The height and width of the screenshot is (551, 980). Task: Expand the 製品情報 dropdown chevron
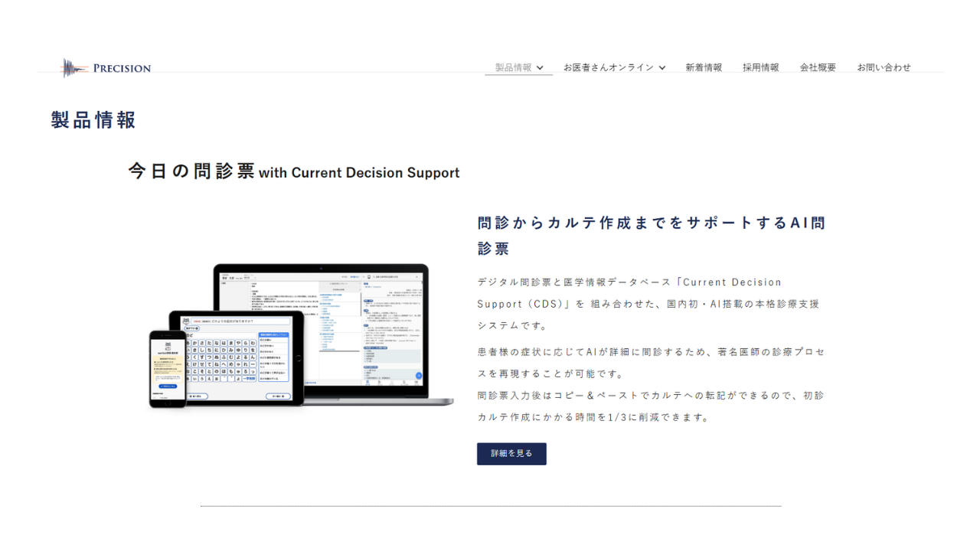tap(540, 68)
